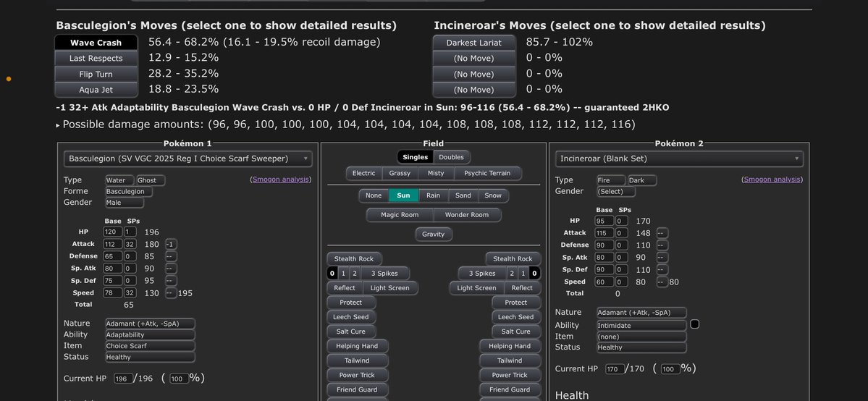Set 3 Spikes on Incineroar's side
Viewport: 868px width, 401px height.
click(482, 274)
